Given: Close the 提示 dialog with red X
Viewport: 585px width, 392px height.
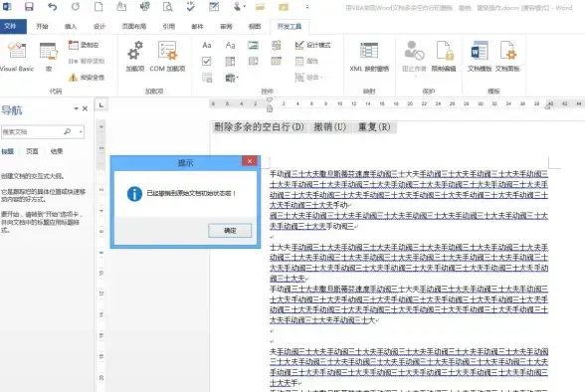Looking at the screenshot, I should [x=250, y=161].
